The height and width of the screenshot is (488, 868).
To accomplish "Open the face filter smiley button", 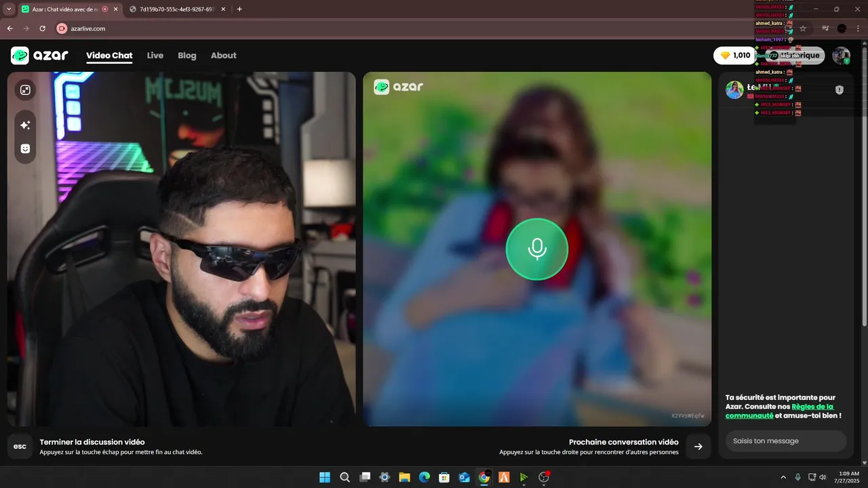I will (x=25, y=148).
